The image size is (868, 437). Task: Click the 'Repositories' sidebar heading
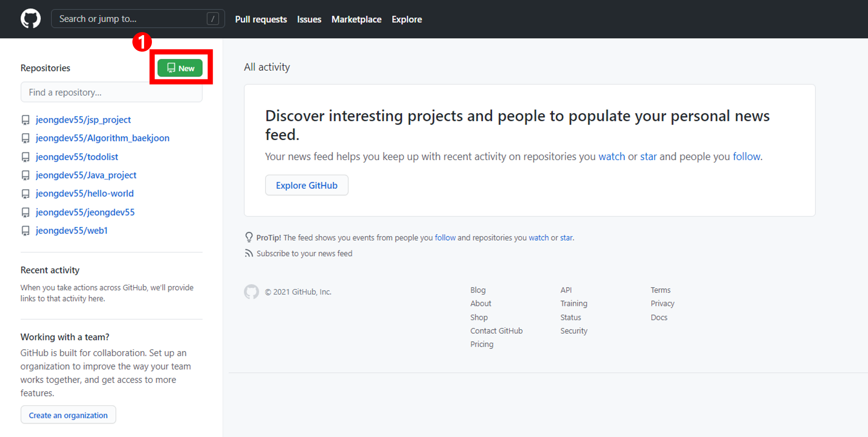click(45, 68)
